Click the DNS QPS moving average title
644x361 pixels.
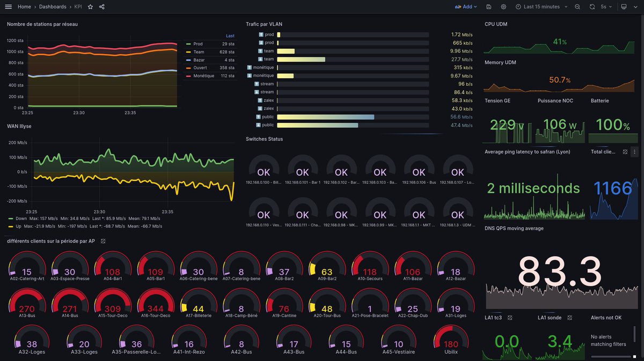tap(514, 229)
